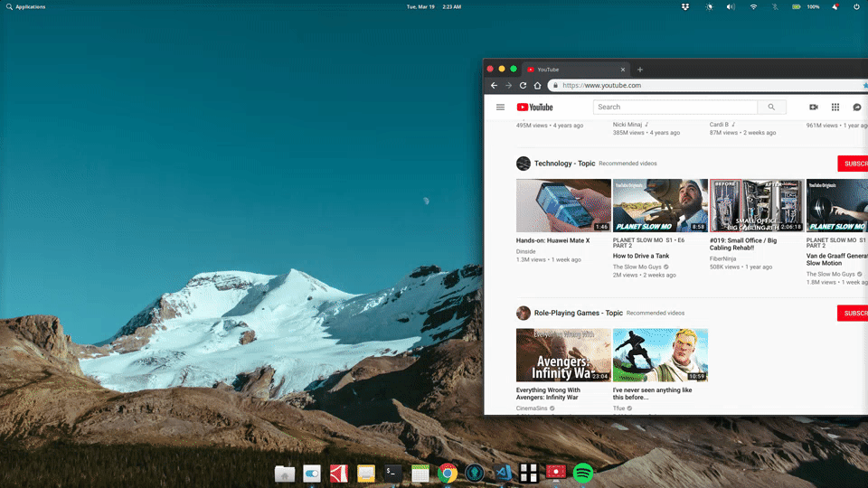This screenshot has height=488, width=868.
Task: Open Small Office Big Cabling Rehab thumbnail
Action: [x=757, y=205]
